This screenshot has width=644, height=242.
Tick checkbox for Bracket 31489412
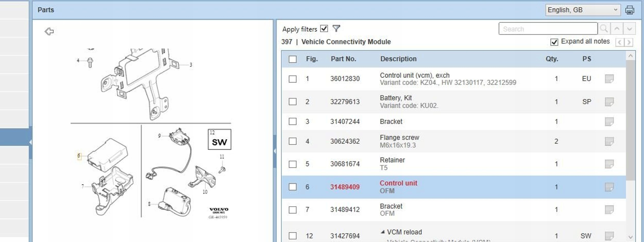pyautogui.click(x=293, y=210)
